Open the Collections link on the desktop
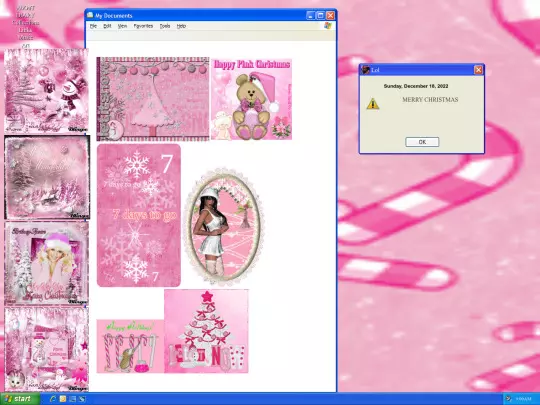The height and width of the screenshot is (405, 540). (x=26, y=23)
